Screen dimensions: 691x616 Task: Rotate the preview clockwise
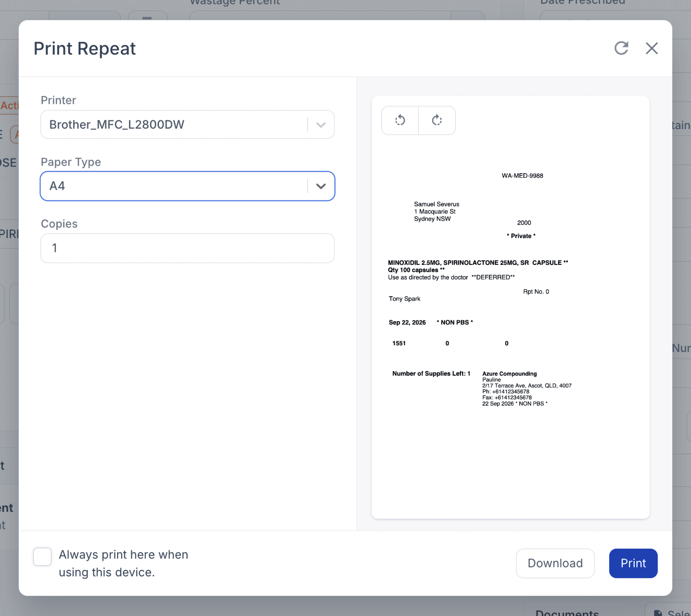click(437, 120)
